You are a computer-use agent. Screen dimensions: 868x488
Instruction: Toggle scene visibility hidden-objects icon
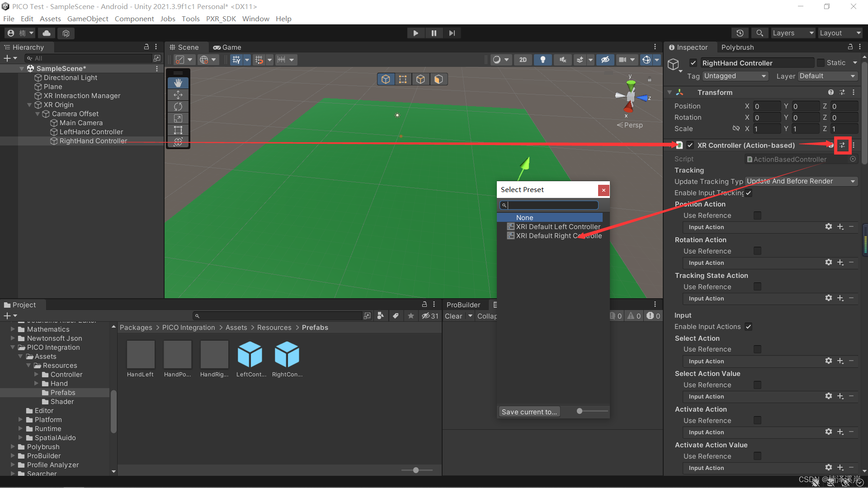point(605,60)
